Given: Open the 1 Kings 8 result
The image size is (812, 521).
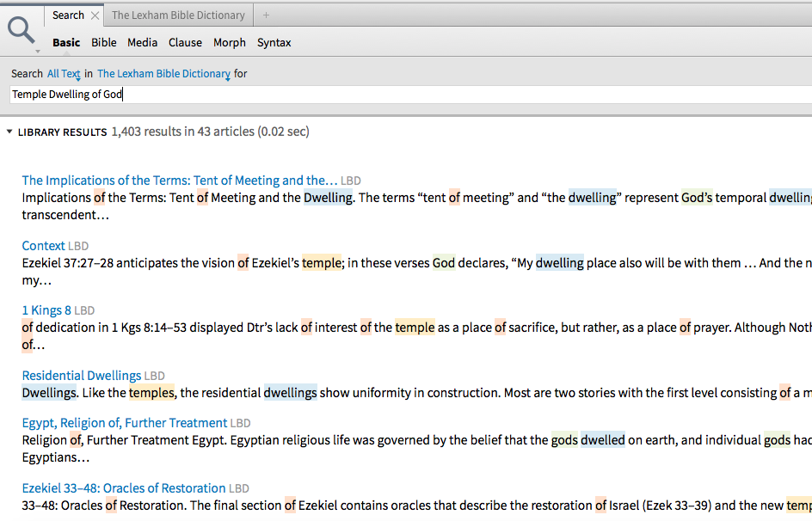Looking at the screenshot, I should pos(46,310).
